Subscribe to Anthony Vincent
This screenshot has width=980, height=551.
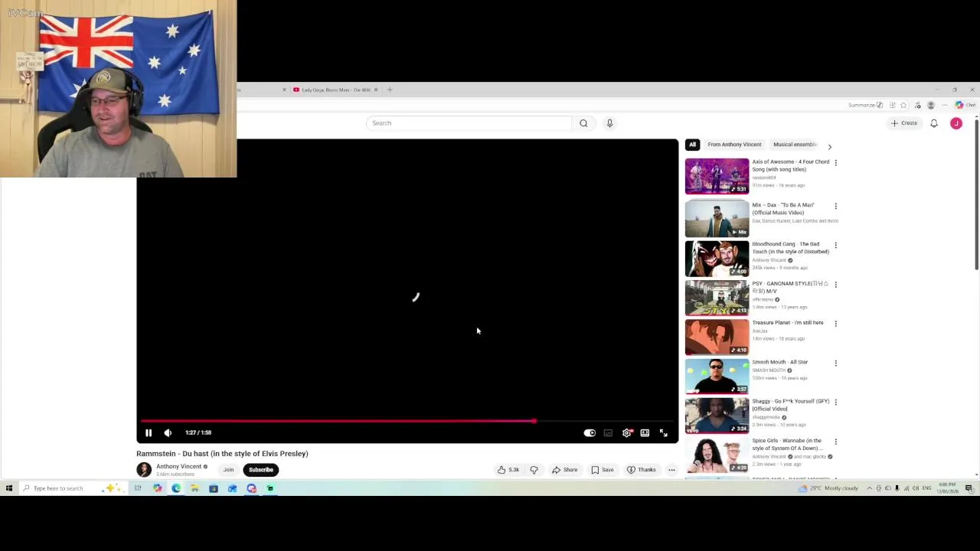pos(260,470)
